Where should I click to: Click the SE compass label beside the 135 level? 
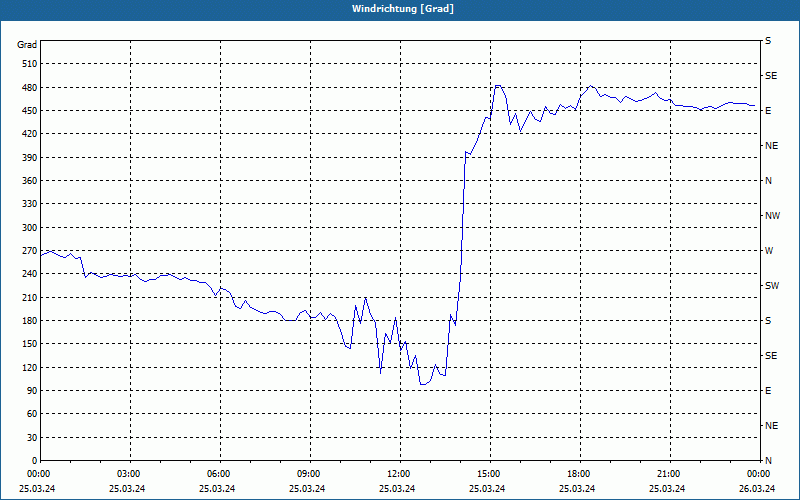pos(771,356)
